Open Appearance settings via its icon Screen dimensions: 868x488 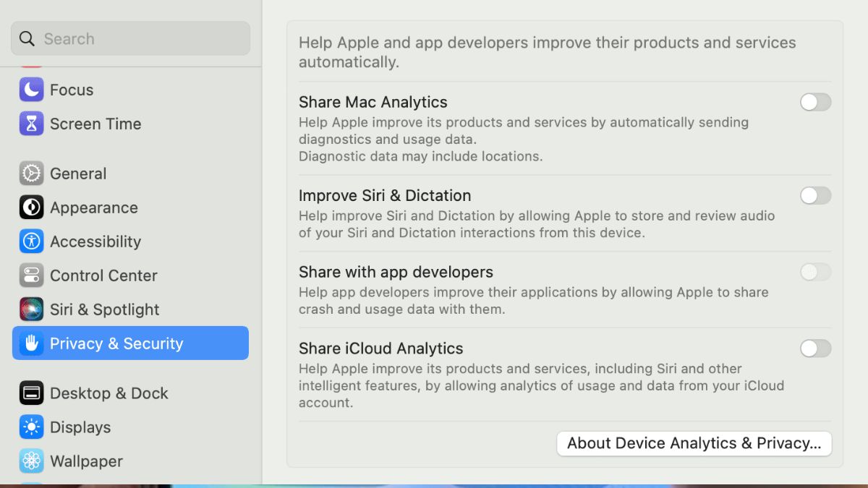(30, 207)
